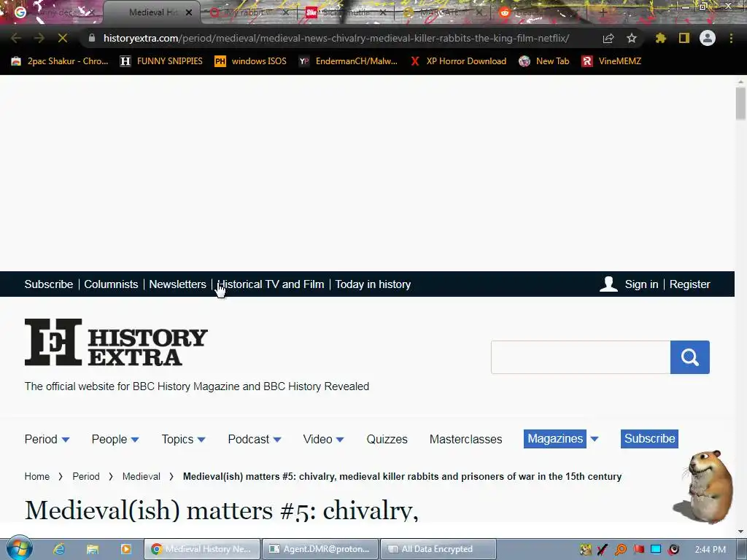
Task: Open the Extensions puzzle icon
Action: tap(661, 38)
